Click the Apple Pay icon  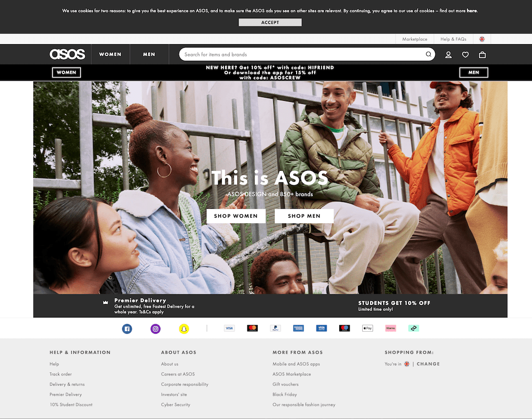pos(367,328)
